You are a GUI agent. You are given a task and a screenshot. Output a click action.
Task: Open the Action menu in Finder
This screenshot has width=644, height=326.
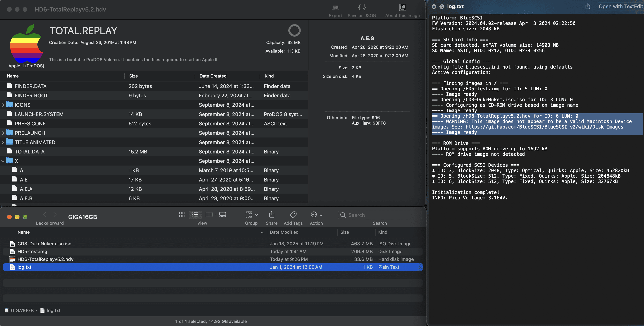316,214
